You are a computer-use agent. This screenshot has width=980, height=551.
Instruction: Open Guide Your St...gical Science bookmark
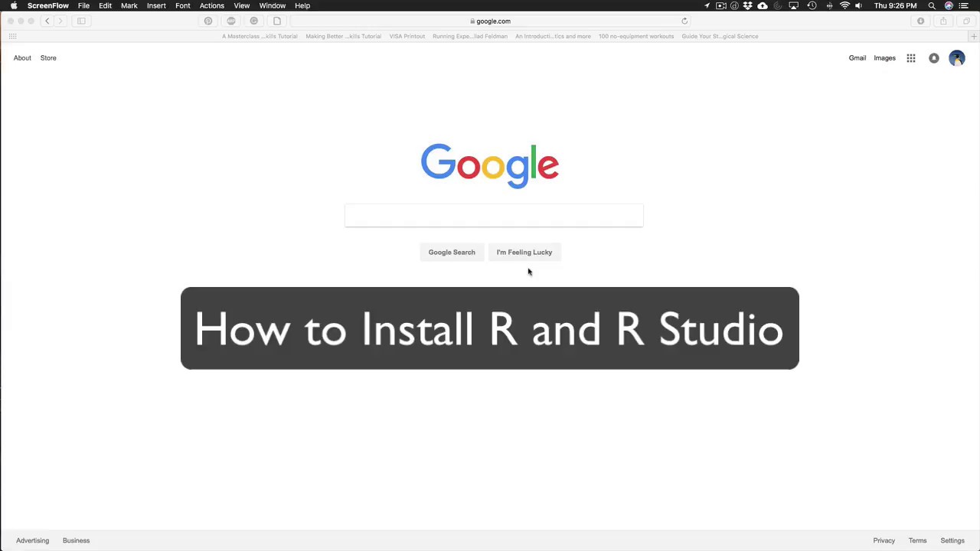pyautogui.click(x=720, y=36)
